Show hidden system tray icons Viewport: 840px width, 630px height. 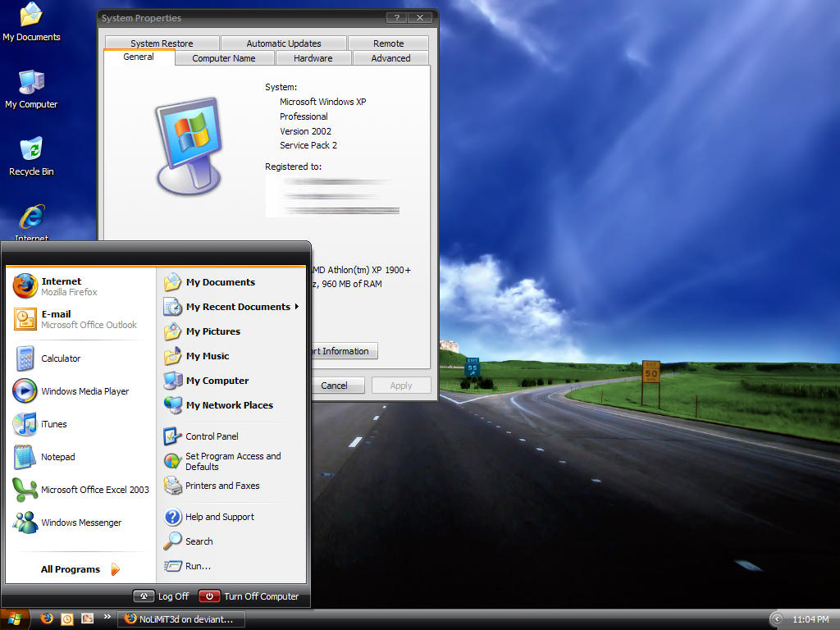pos(776,619)
